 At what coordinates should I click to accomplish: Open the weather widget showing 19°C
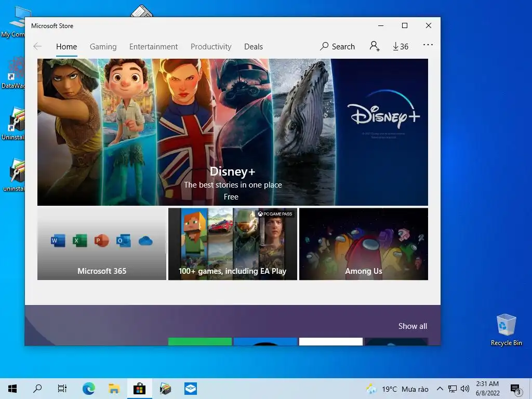point(397,389)
